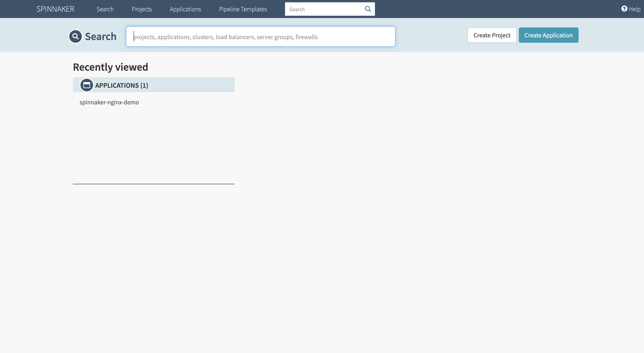The height and width of the screenshot is (353, 644).
Task: Click the SPINNAKER logo
Action: click(x=55, y=9)
